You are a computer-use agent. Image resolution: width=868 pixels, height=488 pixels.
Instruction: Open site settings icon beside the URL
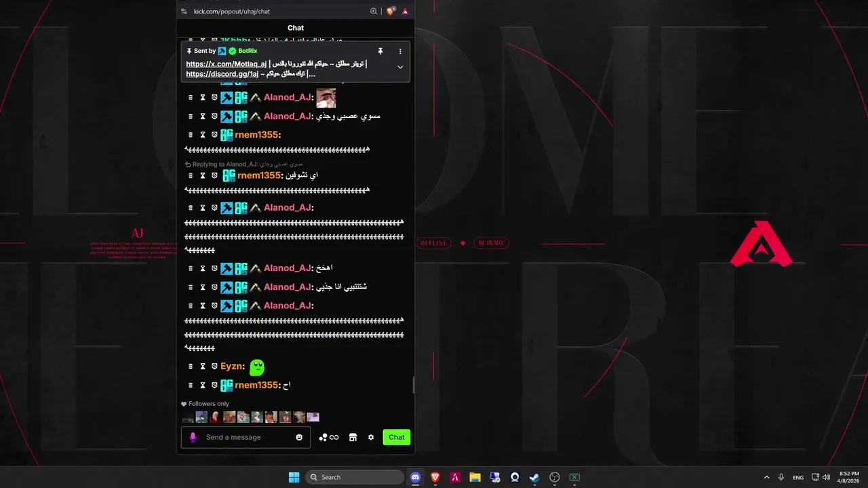tap(184, 12)
